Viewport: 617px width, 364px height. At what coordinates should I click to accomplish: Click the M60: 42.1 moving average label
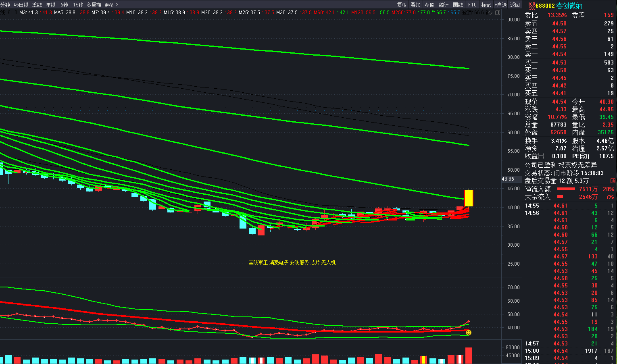pos(324,12)
